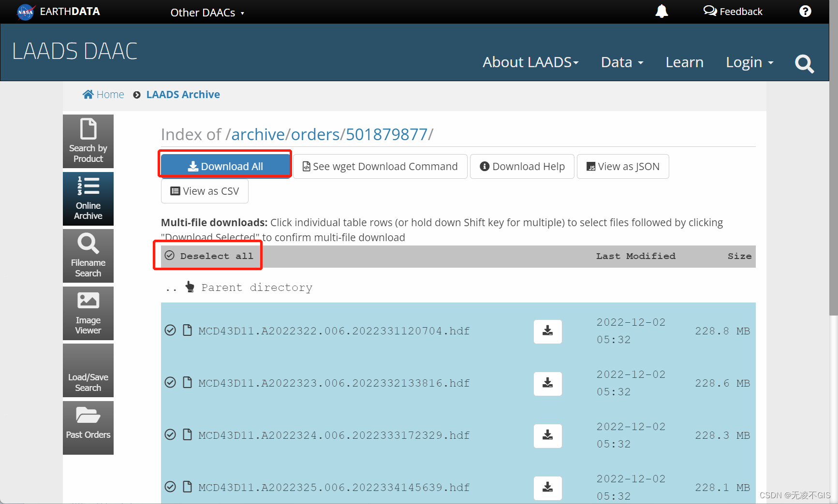
Task: Deselect the MCD43D11.A2022324 file checkmark
Action: pyautogui.click(x=170, y=435)
